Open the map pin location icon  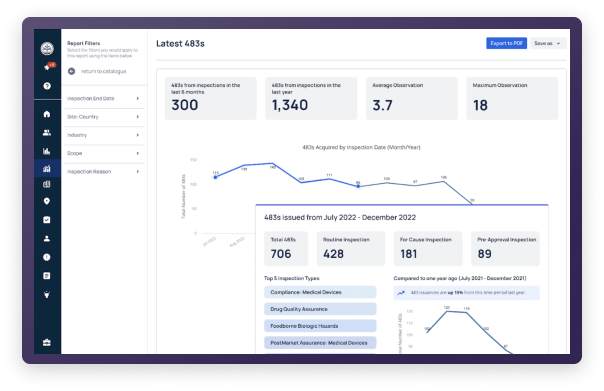[47, 201]
